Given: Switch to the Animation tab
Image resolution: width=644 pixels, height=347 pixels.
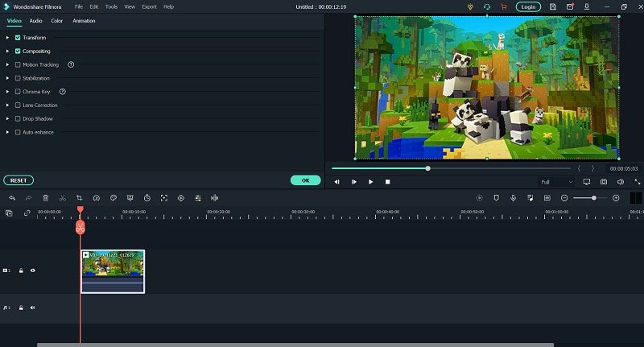Looking at the screenshot, I should [84, 21].
